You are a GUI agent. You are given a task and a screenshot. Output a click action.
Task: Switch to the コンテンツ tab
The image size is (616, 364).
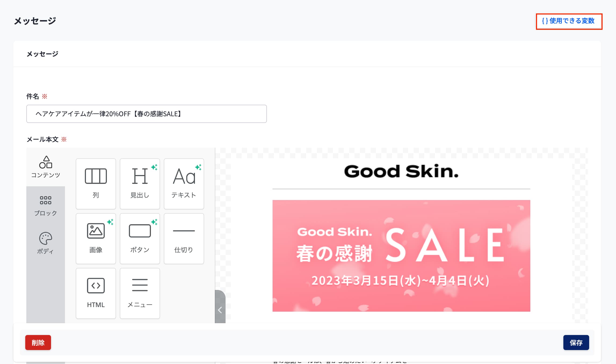[46, 167]
